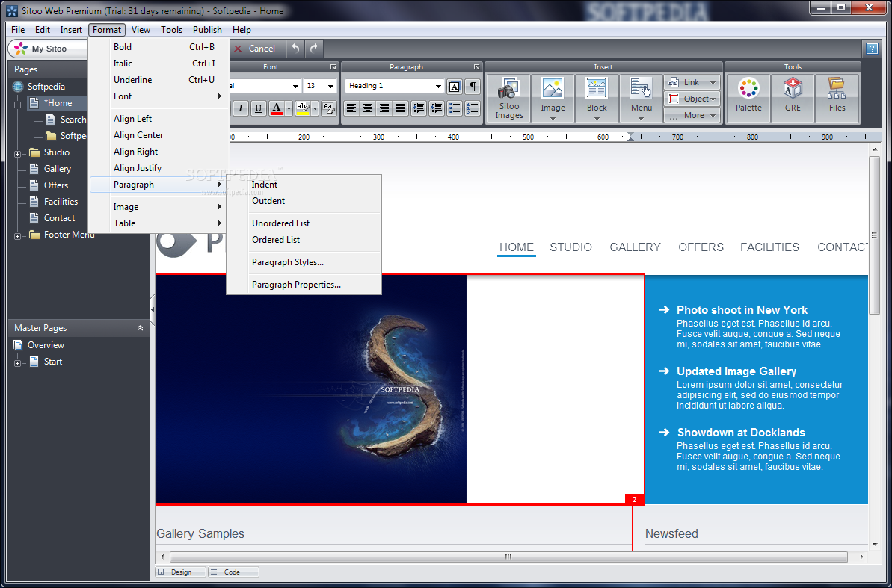Open the help question mark icon
Viewport: 892px width, 588px height.
point(872,49)
